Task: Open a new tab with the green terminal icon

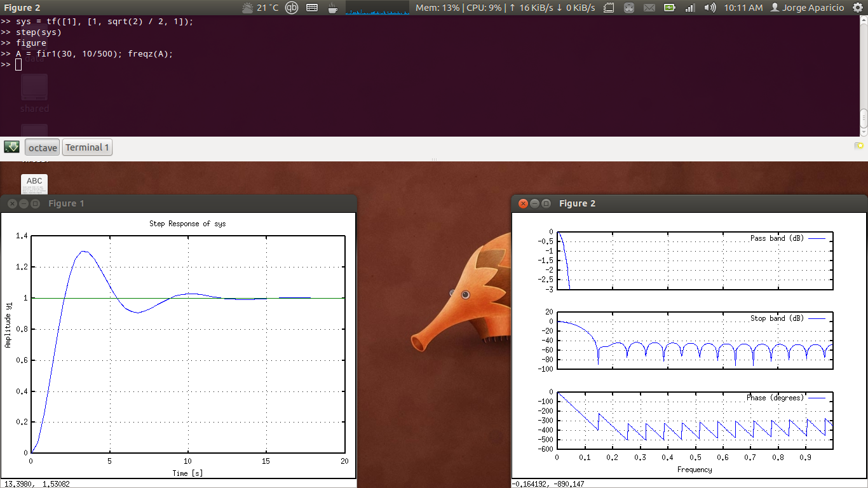Action: [11, 147]
